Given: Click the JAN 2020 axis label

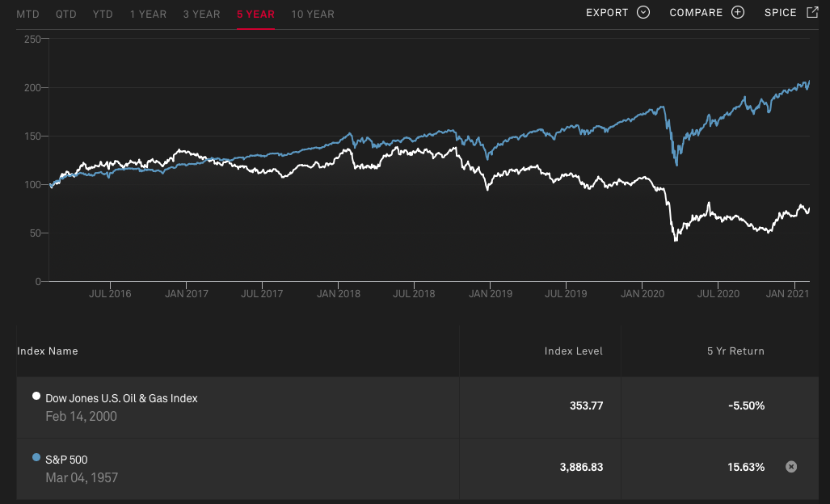Looking at the screenshot, I should 642,293.
